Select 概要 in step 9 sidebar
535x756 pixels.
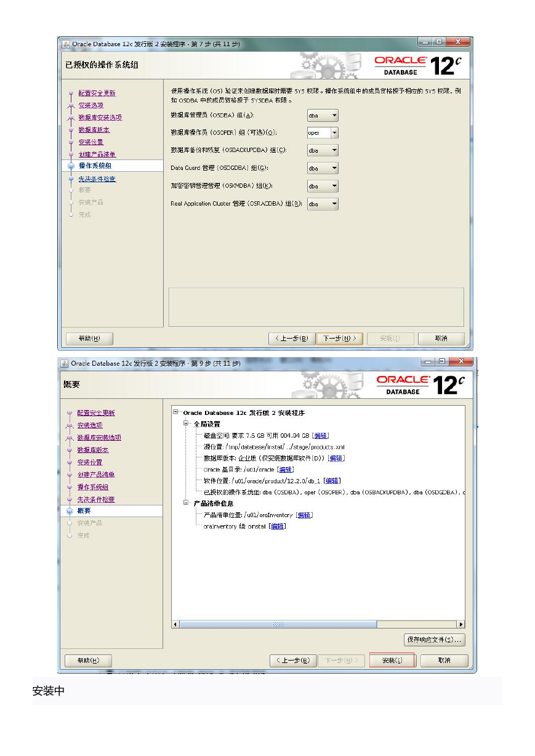(84, 511)
